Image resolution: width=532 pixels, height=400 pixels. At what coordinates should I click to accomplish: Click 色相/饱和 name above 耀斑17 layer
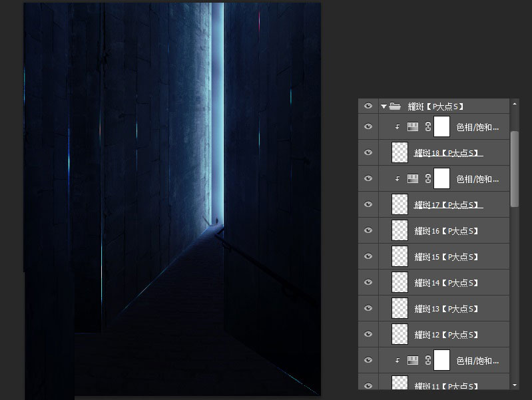(x=477, y=179)
